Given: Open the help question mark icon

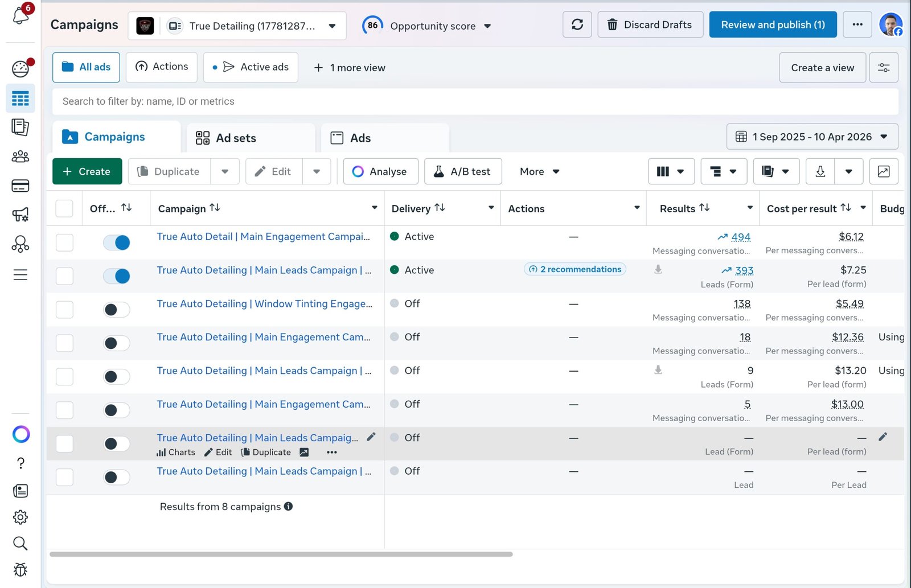Looking at the screenshot, I should pyautogui.click(x=20, y=463).
